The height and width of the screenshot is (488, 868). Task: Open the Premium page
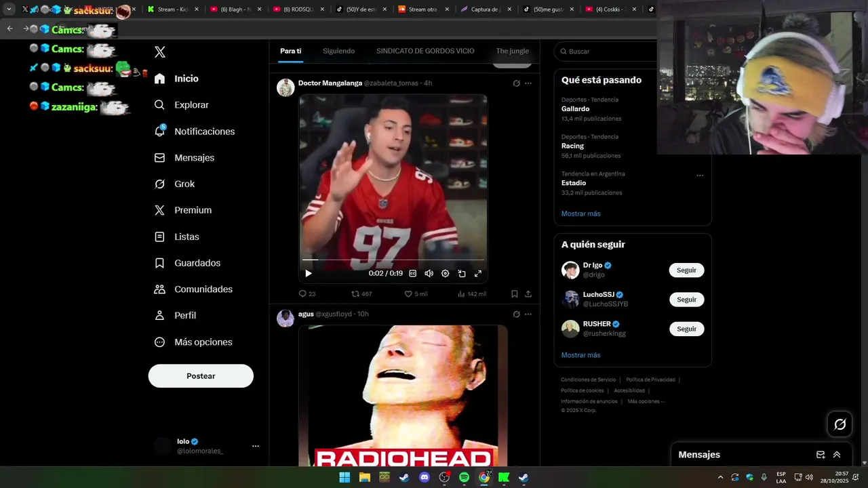click(x=182, y=210)
